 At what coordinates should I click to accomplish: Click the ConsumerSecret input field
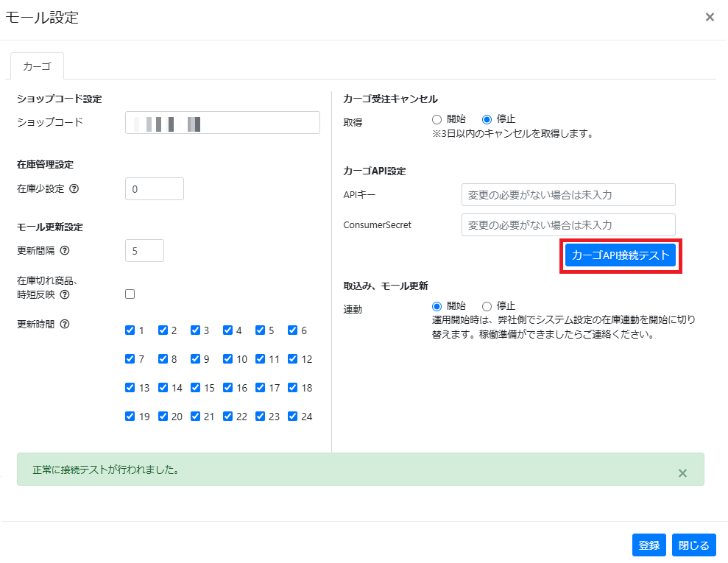pyautogui.click(x=568, y=224)
